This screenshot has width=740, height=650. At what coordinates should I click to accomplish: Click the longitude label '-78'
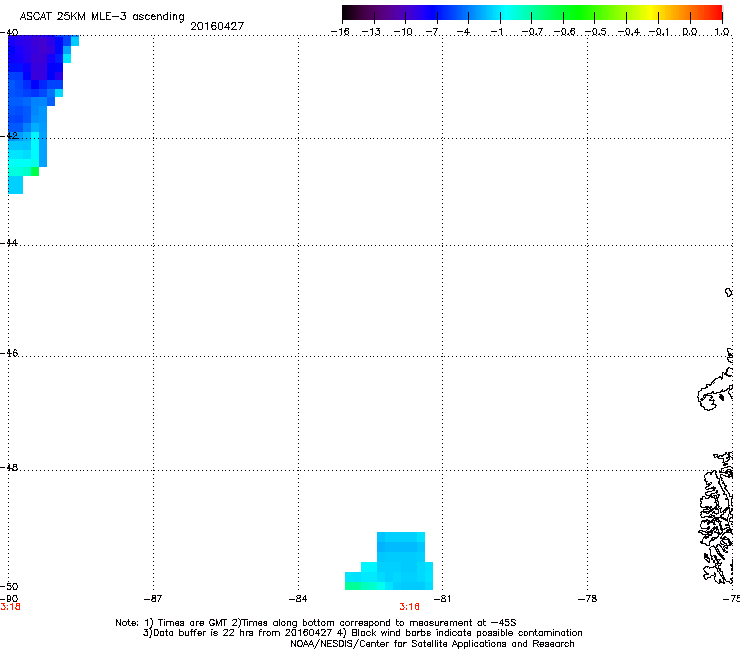point(588,599)
